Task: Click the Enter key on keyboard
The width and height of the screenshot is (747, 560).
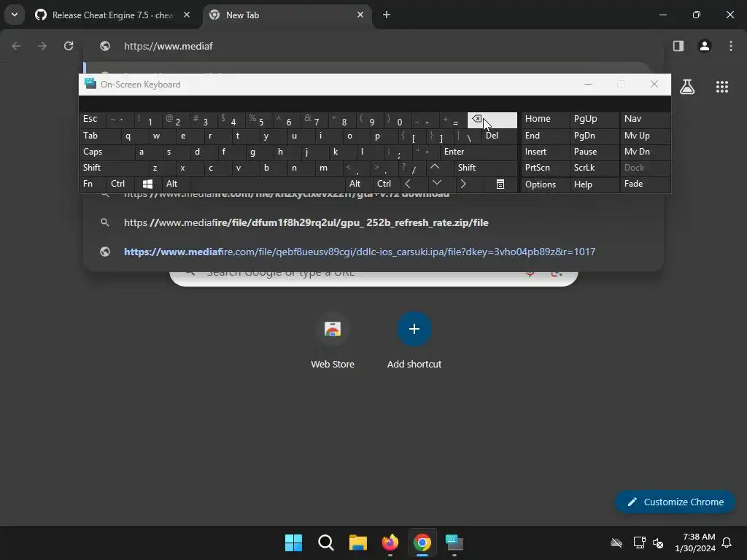Action: point(479,152)
